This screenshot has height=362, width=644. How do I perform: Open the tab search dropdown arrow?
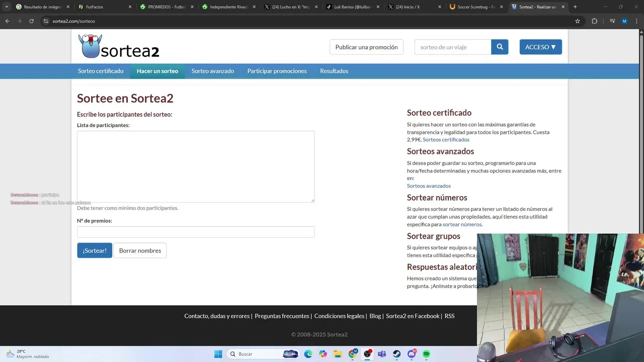click(7, 7)
